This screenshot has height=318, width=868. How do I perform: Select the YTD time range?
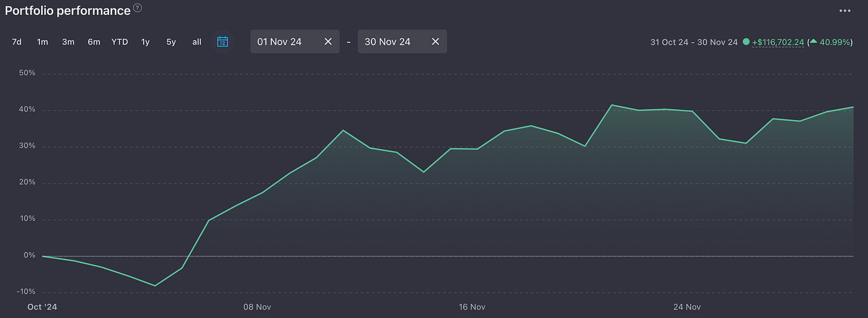pos(120,42)
